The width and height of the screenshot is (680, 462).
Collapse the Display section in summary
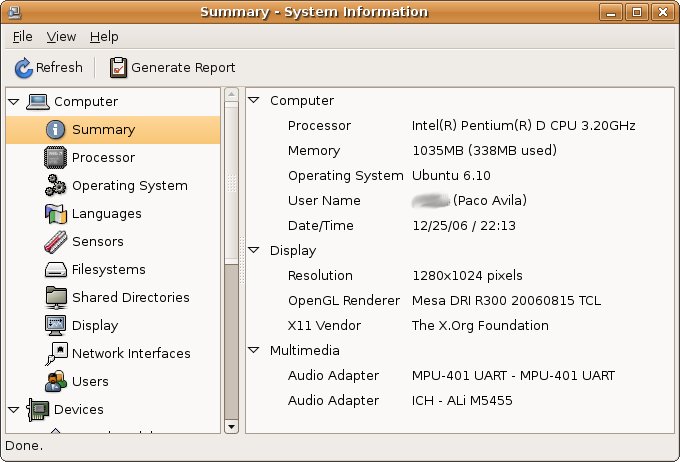[253, 251]
